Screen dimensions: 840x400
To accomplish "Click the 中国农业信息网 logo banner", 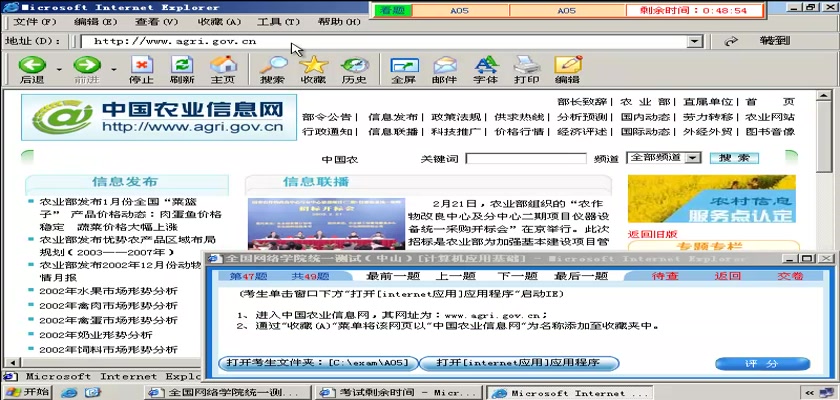I will click(x=159, y=117).
